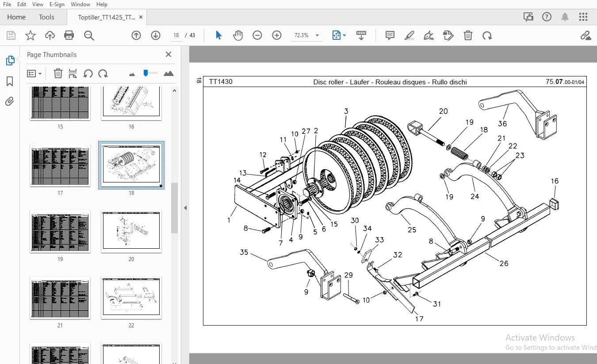The height and width of the screenshot is (364, 597).
Task: Open the Help menu
Action: tap(102, 4)
